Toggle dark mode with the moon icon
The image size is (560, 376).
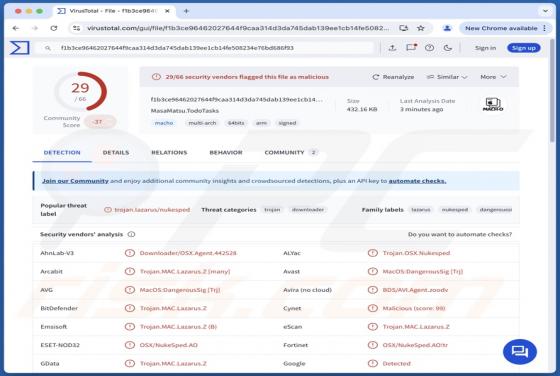click(x=448, y=48)
